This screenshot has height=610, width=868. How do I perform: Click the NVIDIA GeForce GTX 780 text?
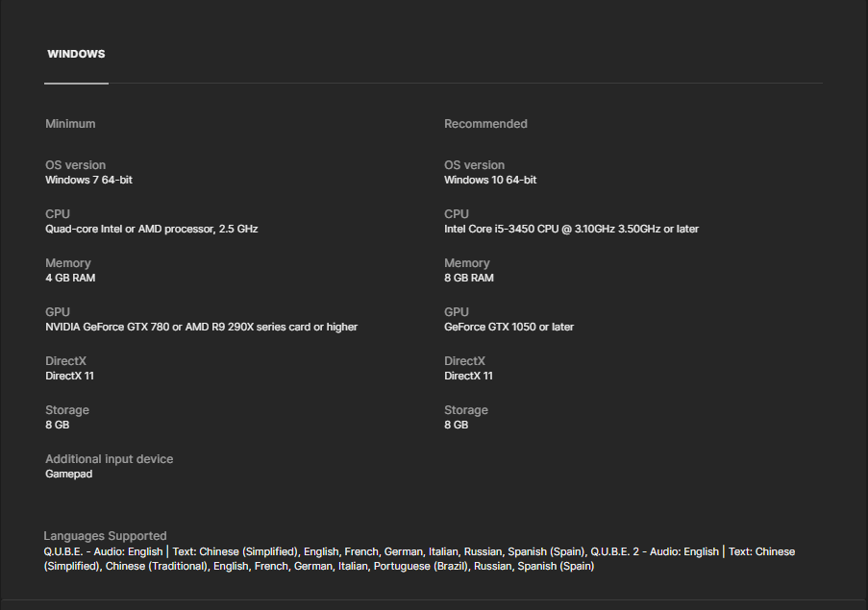coord(201,327)
